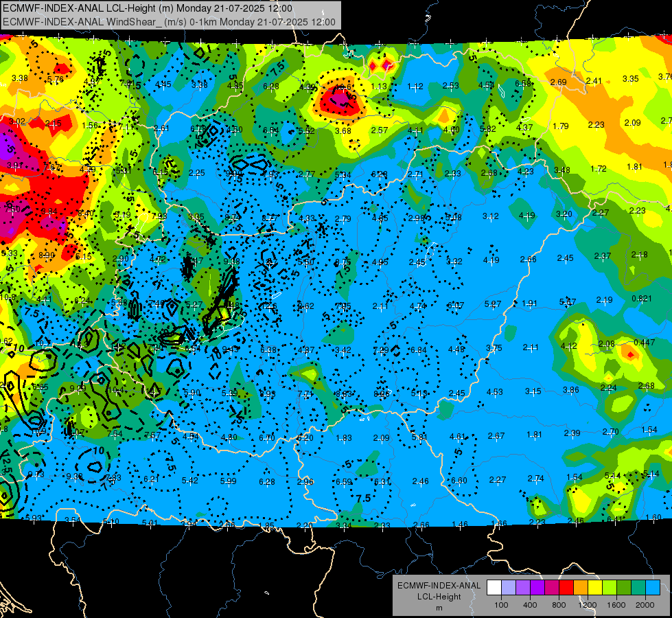Click the legend title 'ECMWF-INDEX-ANAL'
The width and height of the screenshot is (672, 618).
[439, 586]
